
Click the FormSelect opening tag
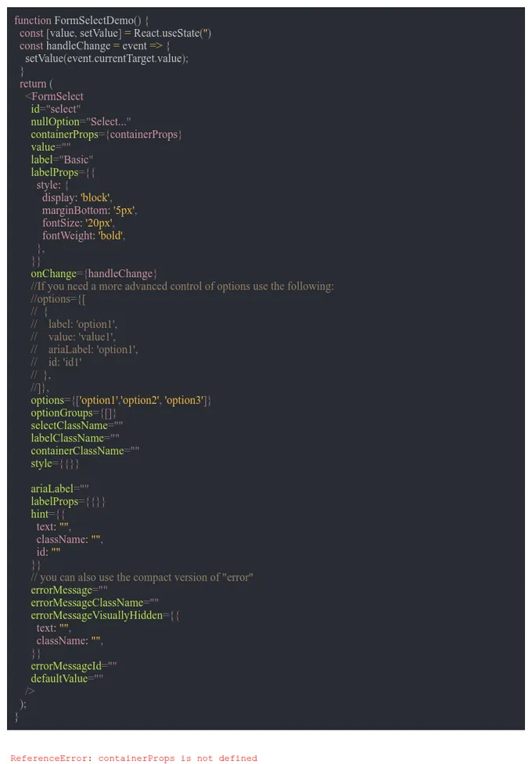click(54, 96)
